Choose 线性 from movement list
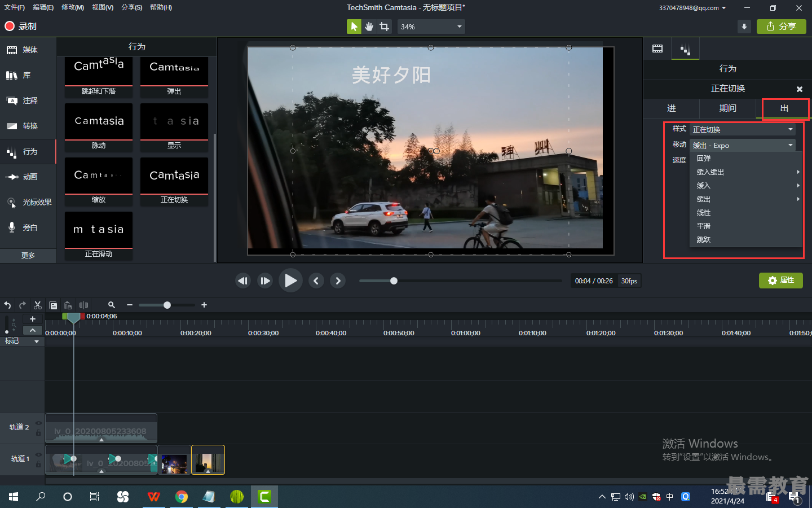This screenshot has width=812, height=508. (745, 213)
